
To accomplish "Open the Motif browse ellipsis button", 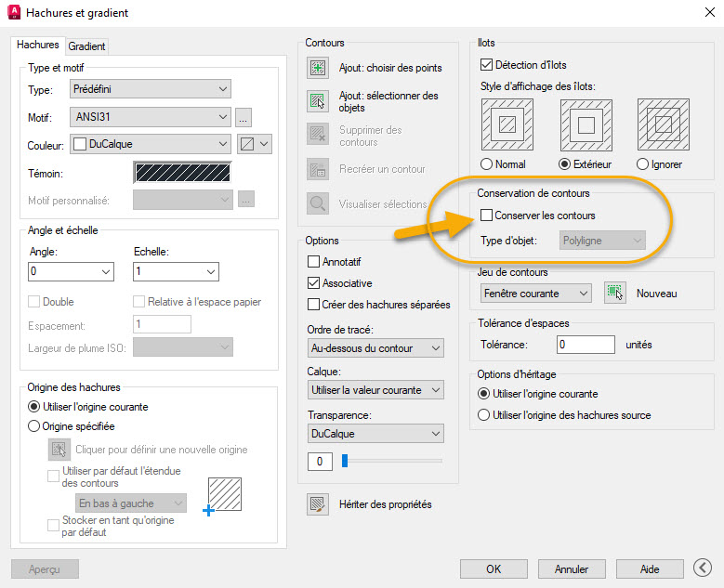I will 244,117.
